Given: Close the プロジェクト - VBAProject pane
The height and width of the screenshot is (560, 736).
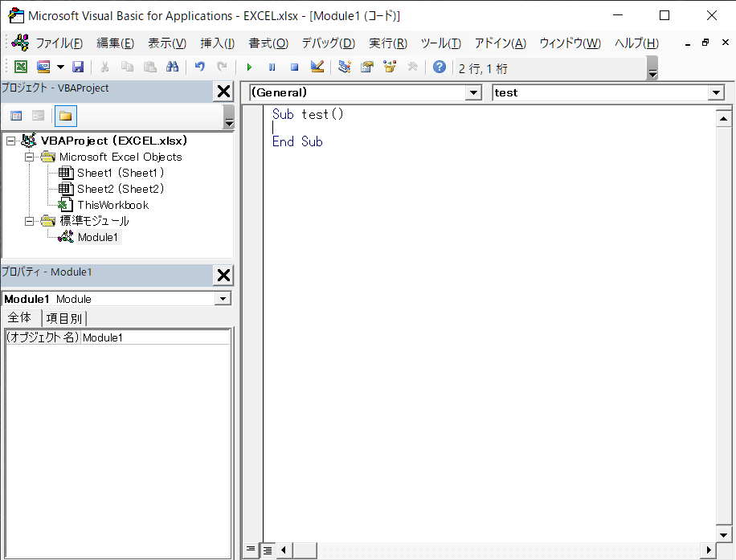Looking at the screenshot, I should (223, 91).
